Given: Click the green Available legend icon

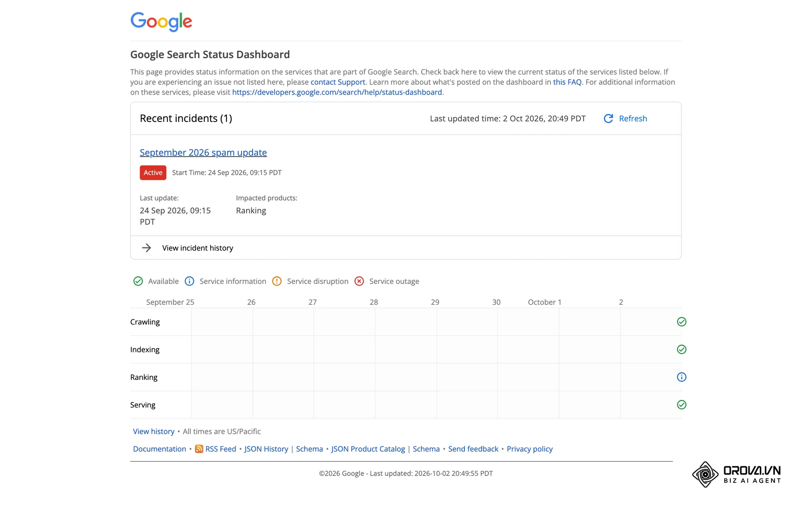Looking at the screenshot, I should [x=138, y=281].
